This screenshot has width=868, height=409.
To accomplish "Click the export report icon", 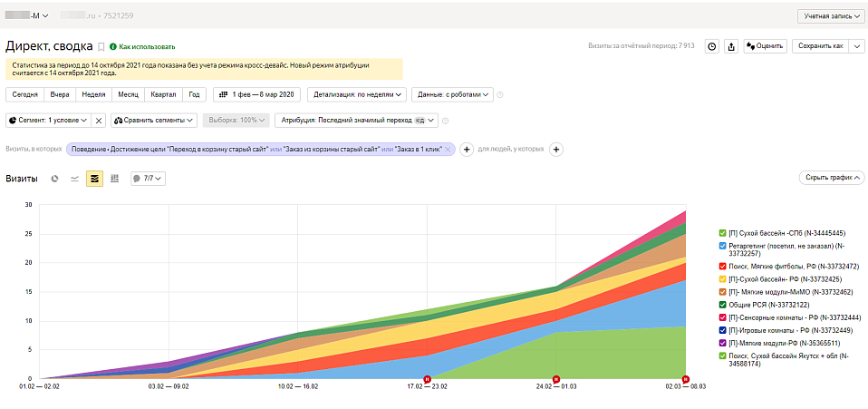I will [731, 46].
